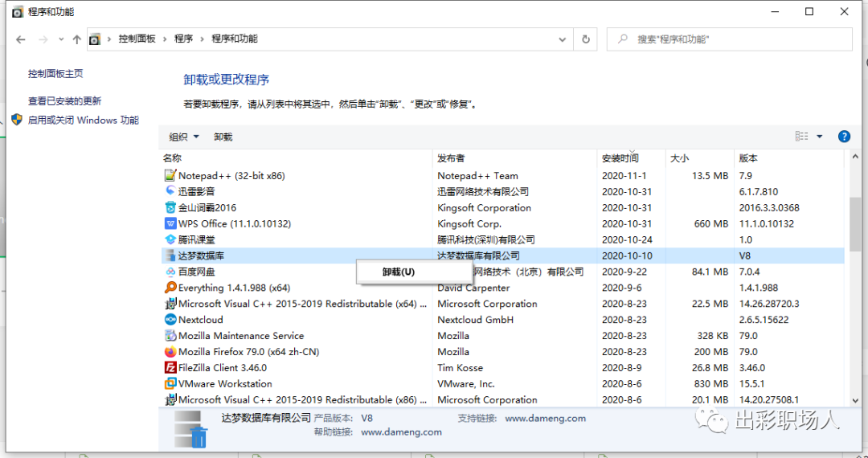Image resolution: width=868 pixels, height=458 pixels.
Task: Click the WPS Office program icon
Action: point(170,223)
